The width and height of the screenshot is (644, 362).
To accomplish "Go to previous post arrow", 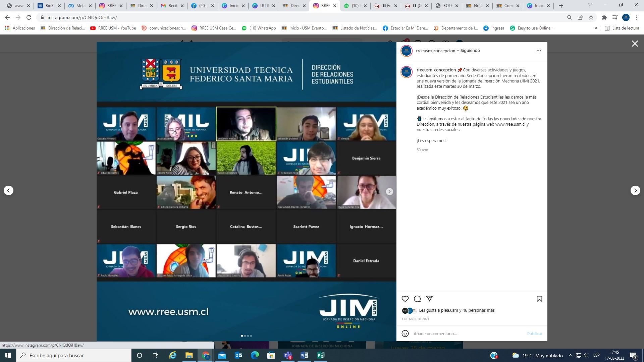I will click(9, 190).
